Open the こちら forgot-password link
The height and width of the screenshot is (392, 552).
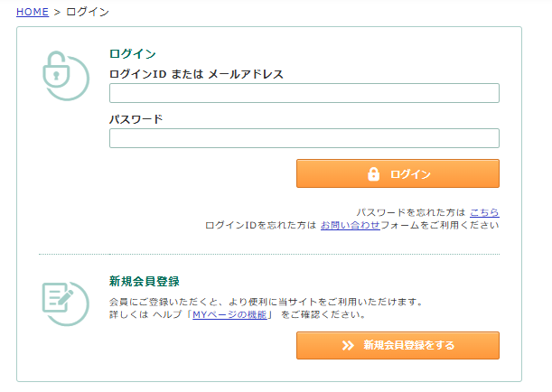484,212
